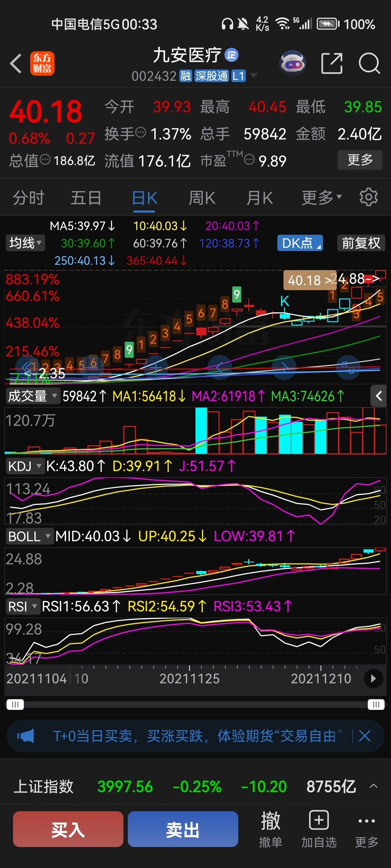The image size is (391, 868).
Task: Select right handle of range slider
Action: pyautogui.click(x=376, y=705)
